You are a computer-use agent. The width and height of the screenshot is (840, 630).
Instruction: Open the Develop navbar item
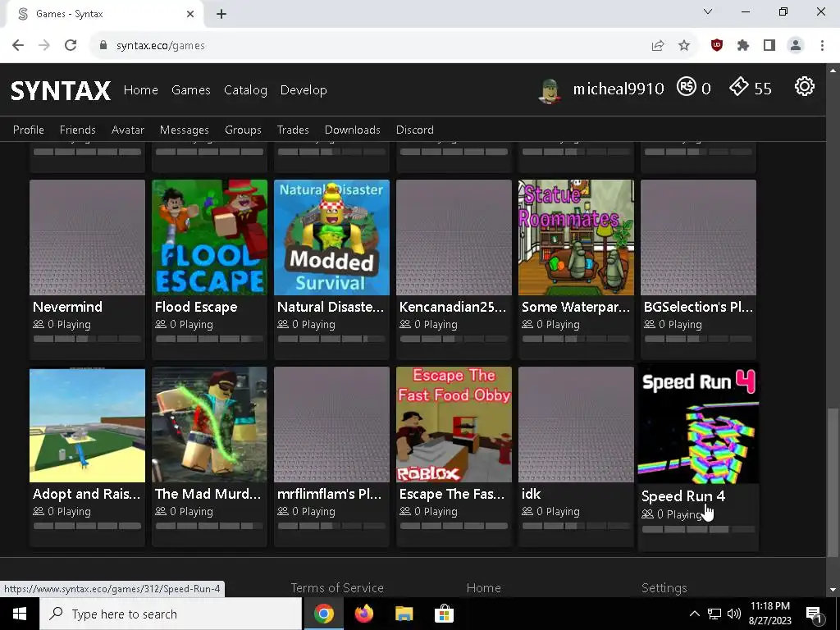coord(304,90)
